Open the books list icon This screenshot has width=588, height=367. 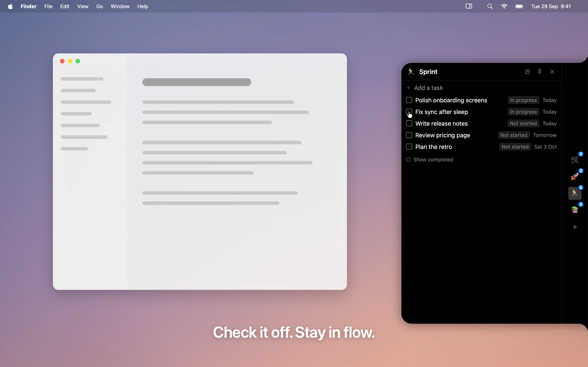(x=575, y=210)
